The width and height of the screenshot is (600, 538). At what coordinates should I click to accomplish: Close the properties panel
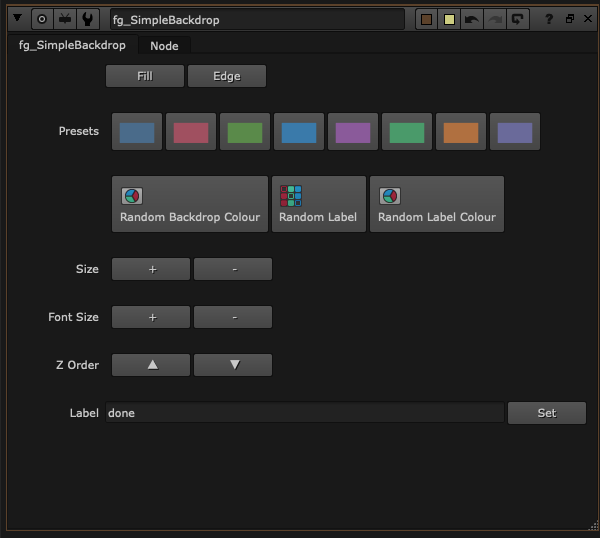tap(588, 18)
